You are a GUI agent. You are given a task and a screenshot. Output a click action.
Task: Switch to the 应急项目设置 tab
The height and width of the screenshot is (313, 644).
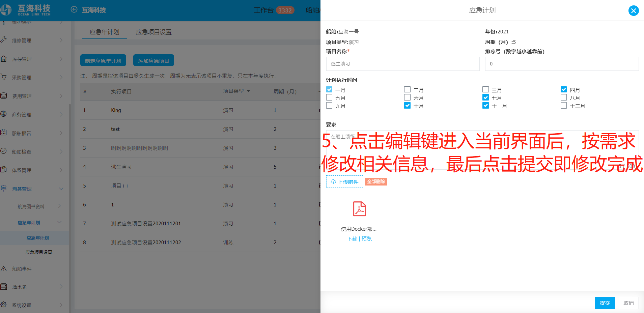point(154,32)
